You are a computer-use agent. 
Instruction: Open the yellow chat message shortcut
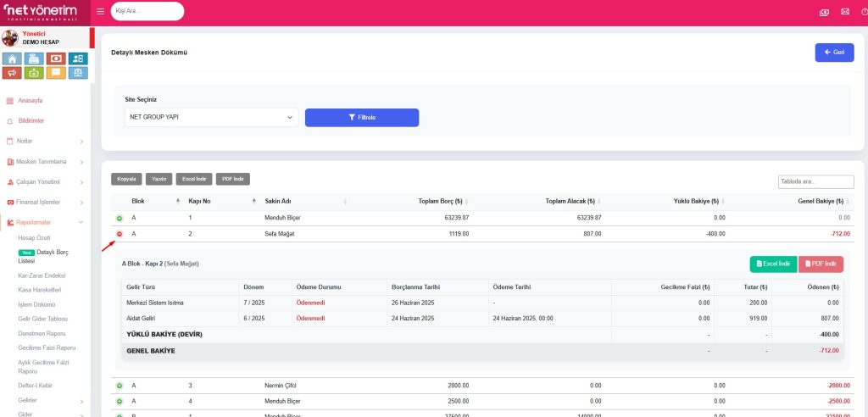(56, 73)
